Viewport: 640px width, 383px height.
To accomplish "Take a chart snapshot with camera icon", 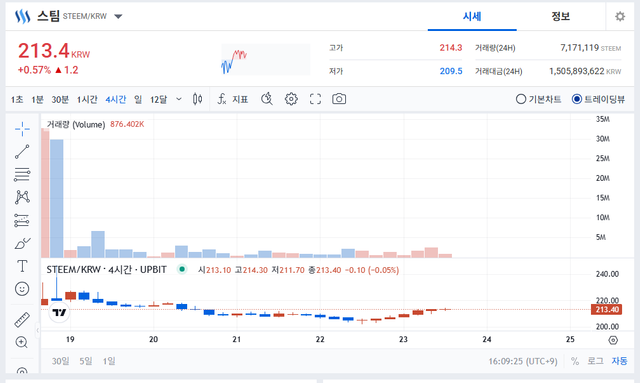I will pyautogui.click(x=339, y=99).
